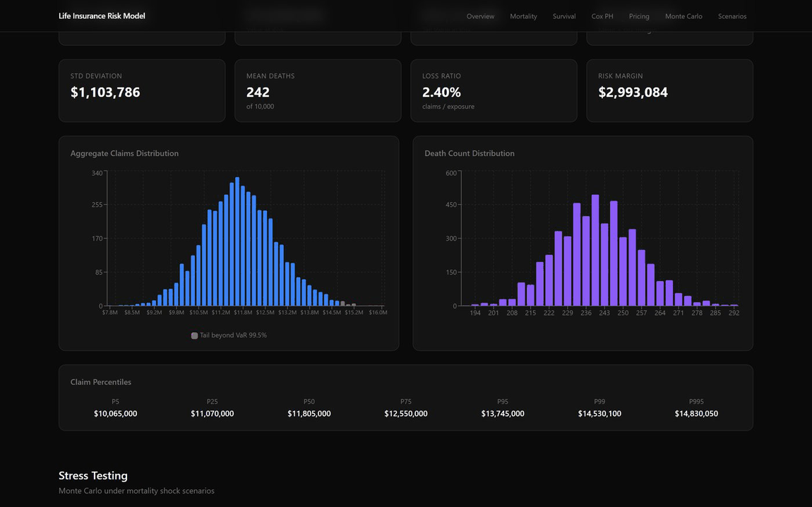Switch to the Cox PH section
The height and width of the screenshot is (507, 812).
click(x=602, y=16)
